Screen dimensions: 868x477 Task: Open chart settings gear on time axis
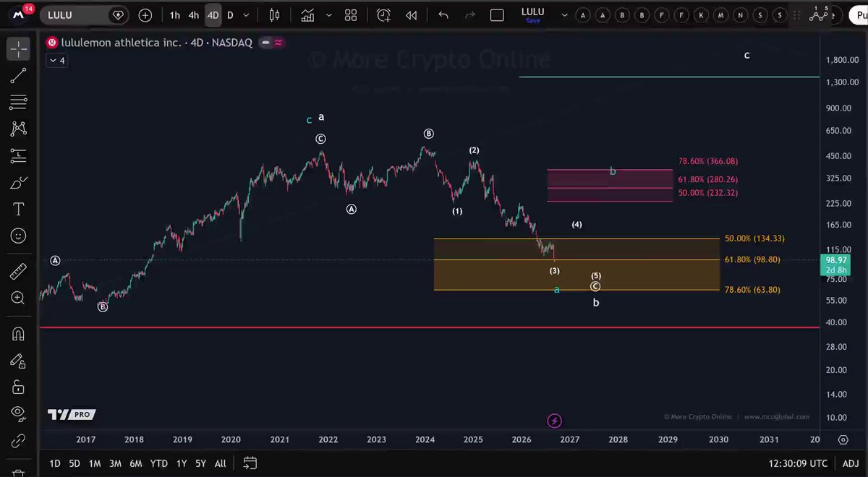(x=843, y=439)
